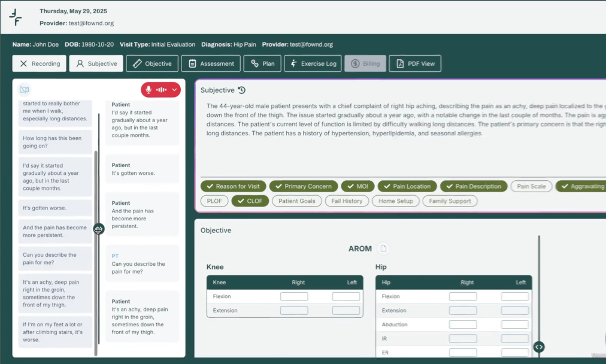Image resolution: width=606 pixels, height=364 pixels.
Task: Toggle the PLOF chip
Action: [x=214, y=201]
